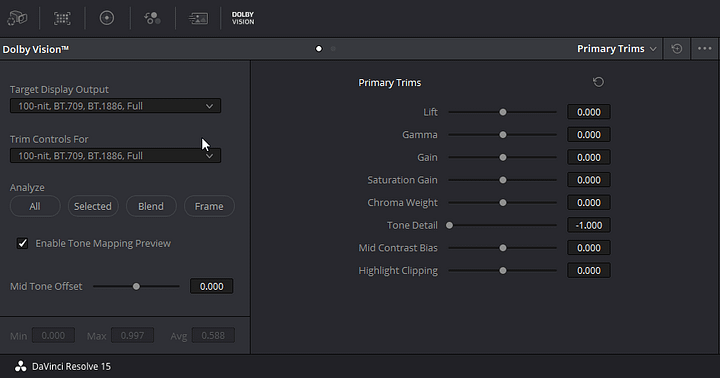Reset all Dolby Vision settings in header
Screen dimensions: 720x378
(677, 49)
